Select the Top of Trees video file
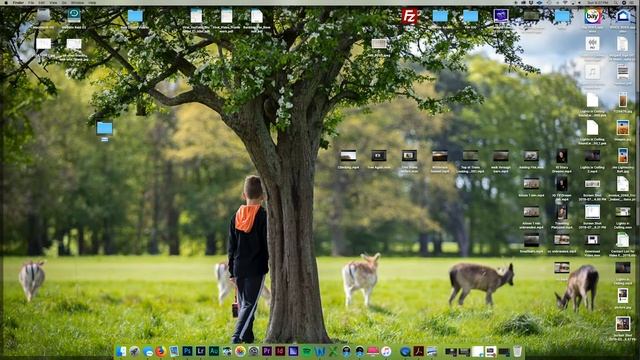 470,156
